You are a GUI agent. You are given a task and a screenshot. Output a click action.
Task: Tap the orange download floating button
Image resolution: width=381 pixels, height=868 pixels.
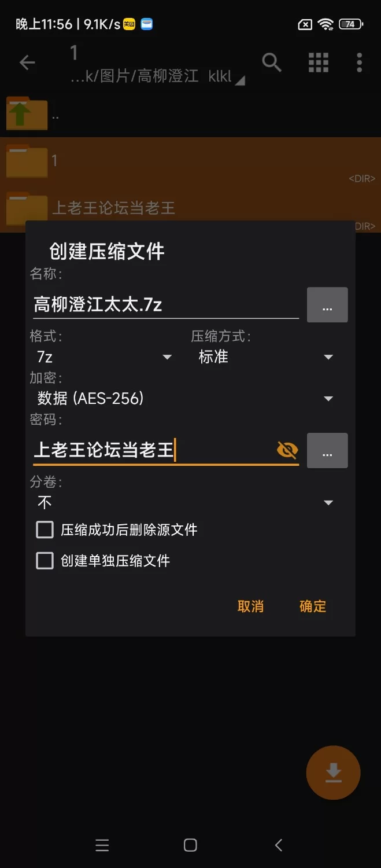click(333, 773)
